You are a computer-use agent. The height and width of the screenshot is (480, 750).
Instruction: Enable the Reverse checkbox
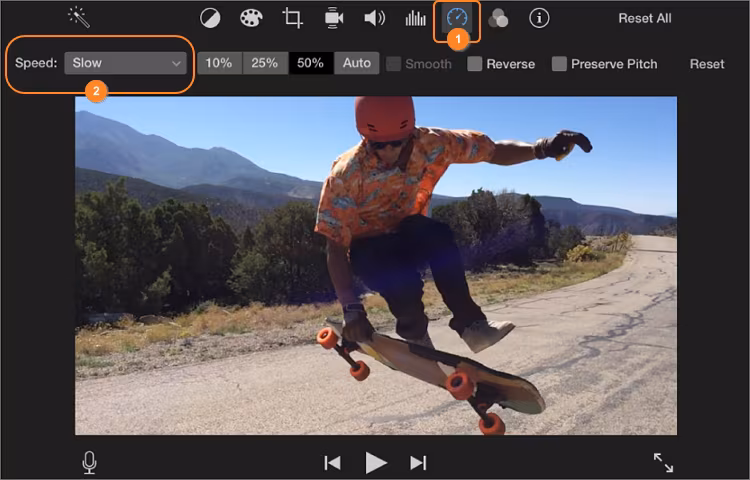[x=474, y=64]
